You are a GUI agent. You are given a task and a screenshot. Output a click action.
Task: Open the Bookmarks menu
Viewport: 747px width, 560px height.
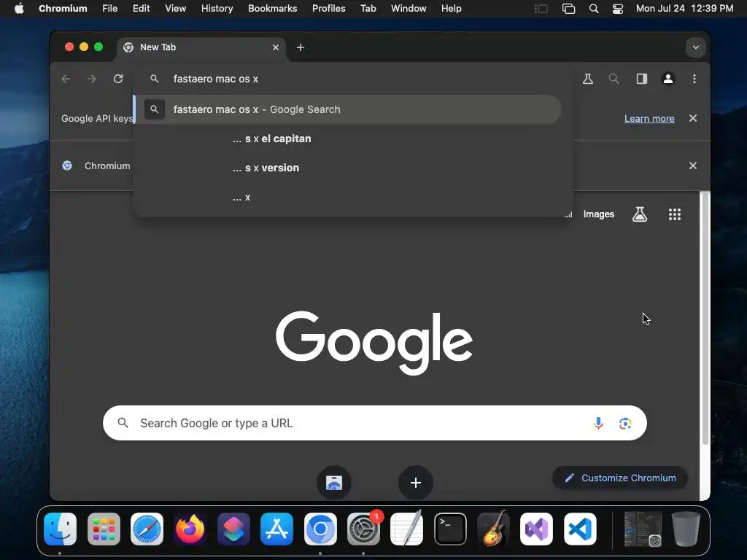(x=273, y=9)
